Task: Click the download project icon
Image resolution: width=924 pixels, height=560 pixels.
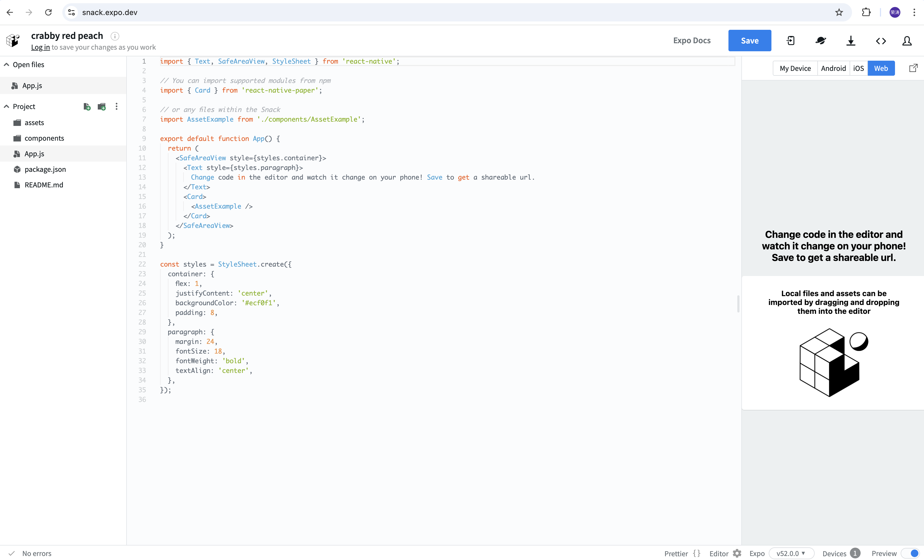Action: pos(850,41)
